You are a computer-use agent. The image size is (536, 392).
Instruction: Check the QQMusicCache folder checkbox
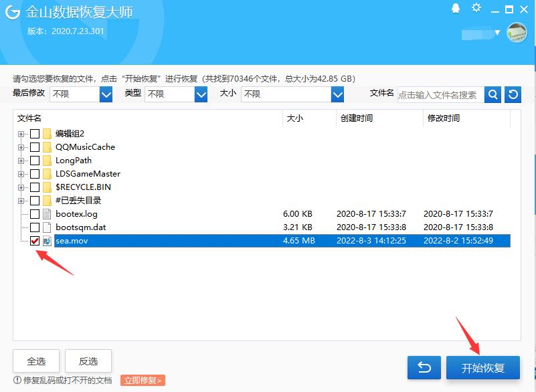[x=34, y=147]
